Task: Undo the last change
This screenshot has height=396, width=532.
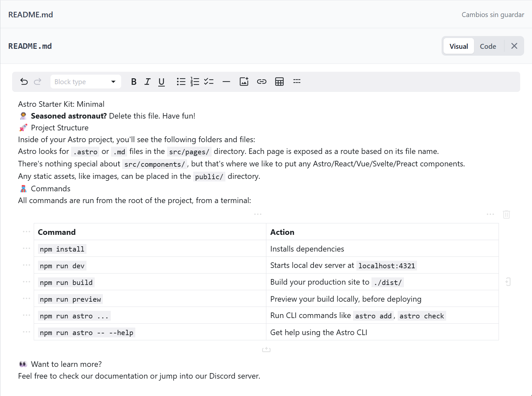Action: 24,82
